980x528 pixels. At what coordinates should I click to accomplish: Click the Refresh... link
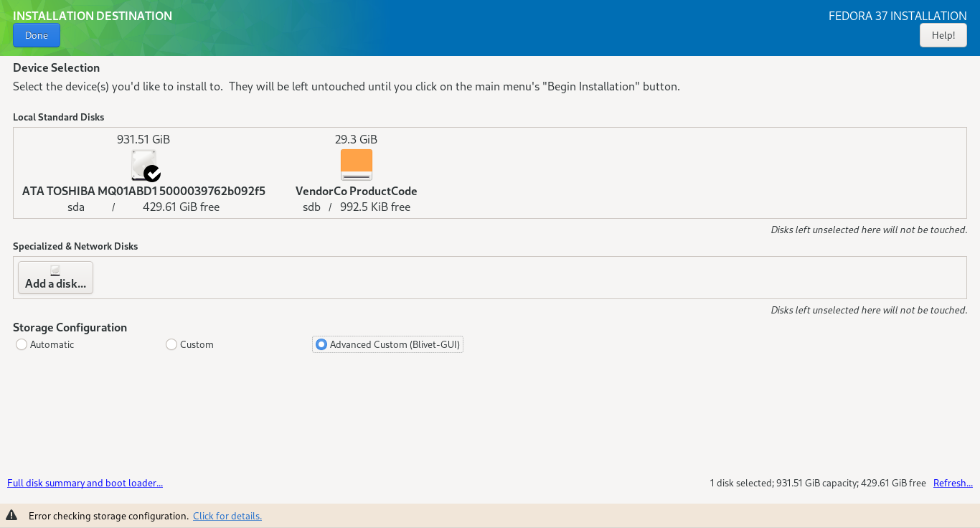pos(953,483)
